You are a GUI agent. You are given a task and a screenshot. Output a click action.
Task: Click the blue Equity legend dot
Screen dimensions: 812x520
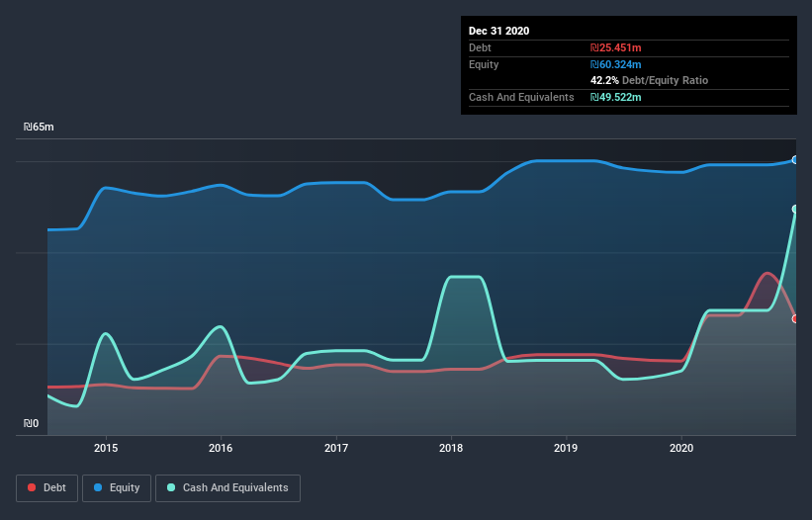[98, 487]
